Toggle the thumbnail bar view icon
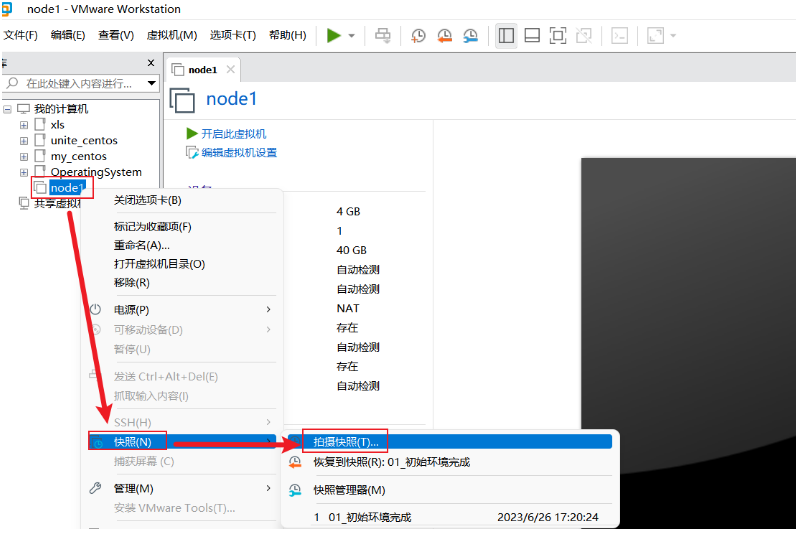 (x=532, y=35)
